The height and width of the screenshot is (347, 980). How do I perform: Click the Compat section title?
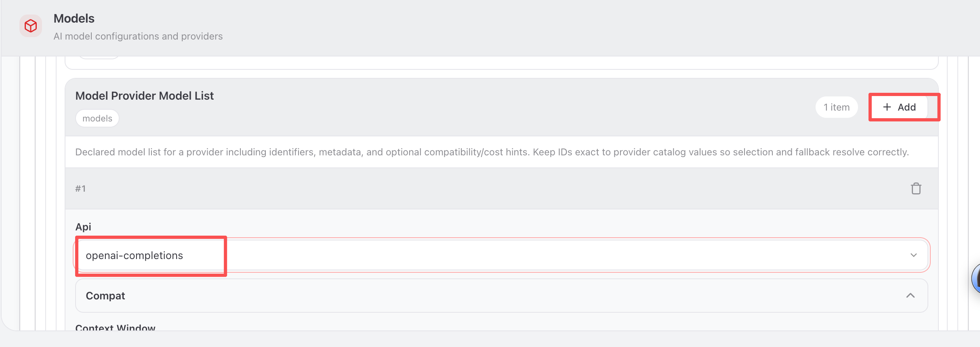[105, 296]
